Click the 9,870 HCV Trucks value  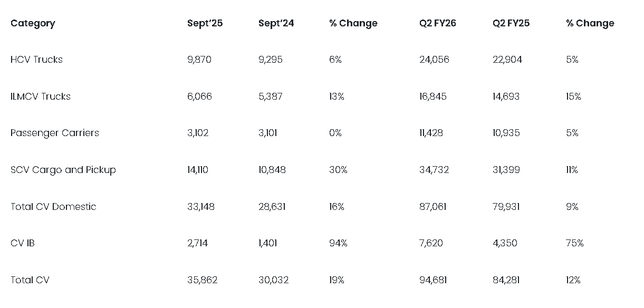(x=199, y=60)
